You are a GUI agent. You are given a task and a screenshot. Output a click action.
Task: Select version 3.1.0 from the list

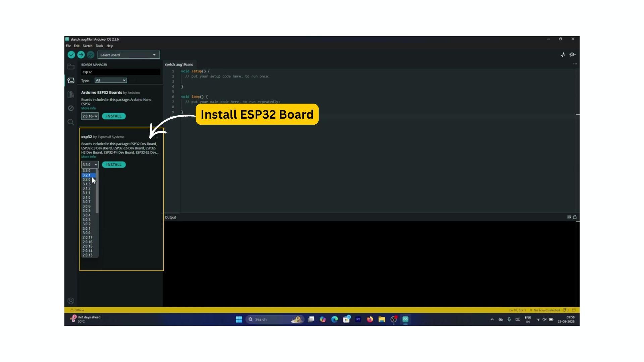[89, 197]
